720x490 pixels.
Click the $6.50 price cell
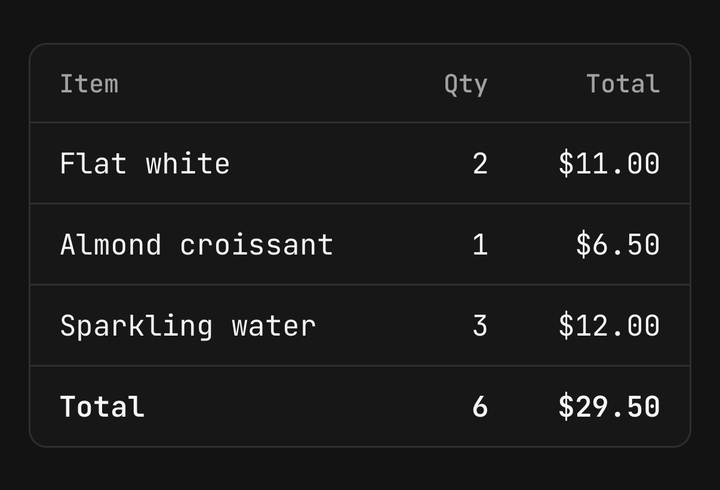coord(618,244)
